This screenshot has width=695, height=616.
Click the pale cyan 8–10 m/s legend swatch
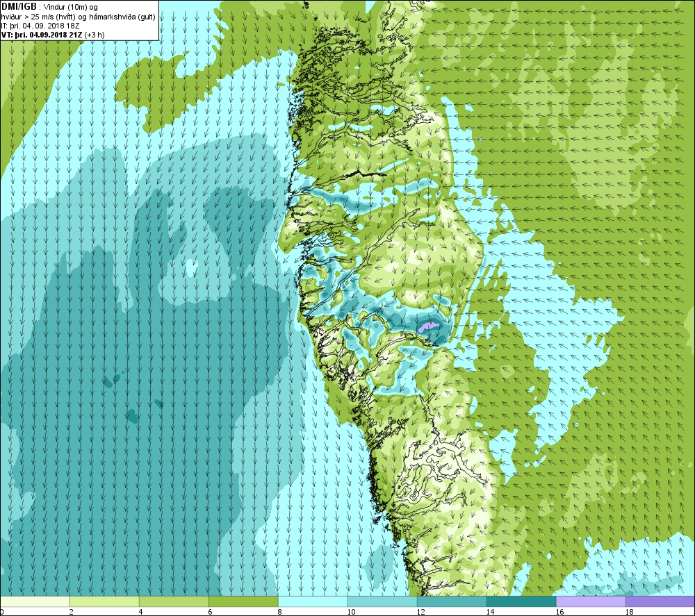coord(313,601)
